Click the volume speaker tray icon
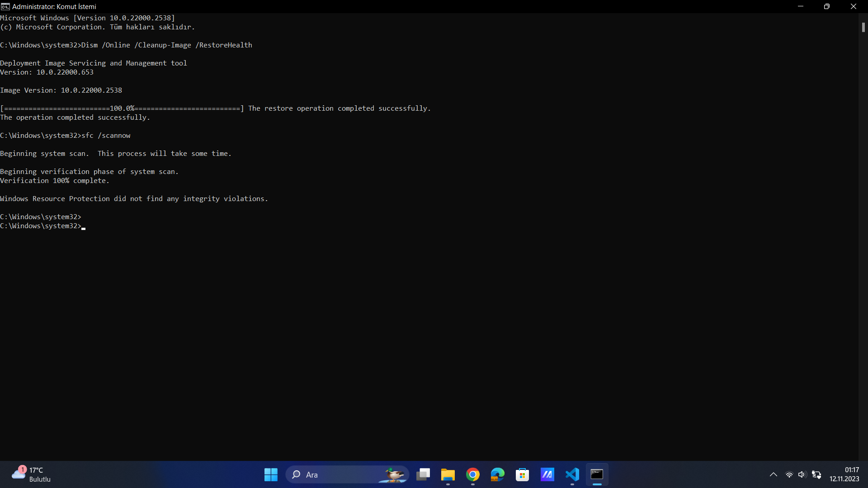The width and height of the screenshot is (868, 488). [802, 474]
